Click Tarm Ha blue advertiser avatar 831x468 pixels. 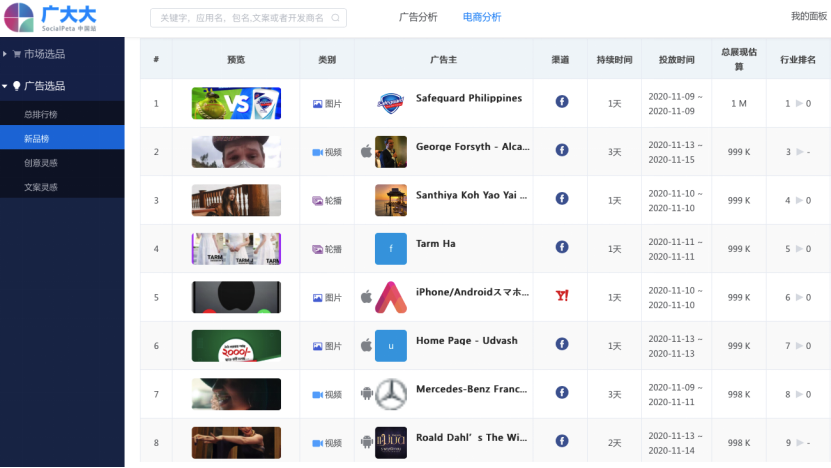pyautogui.click(x=391, y=249)
